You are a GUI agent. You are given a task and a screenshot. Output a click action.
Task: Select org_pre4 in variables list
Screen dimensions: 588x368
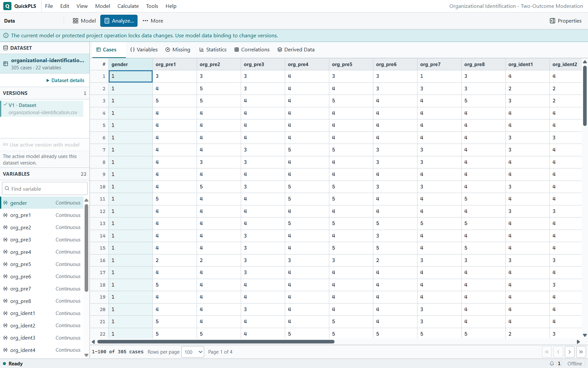[42, 252]
